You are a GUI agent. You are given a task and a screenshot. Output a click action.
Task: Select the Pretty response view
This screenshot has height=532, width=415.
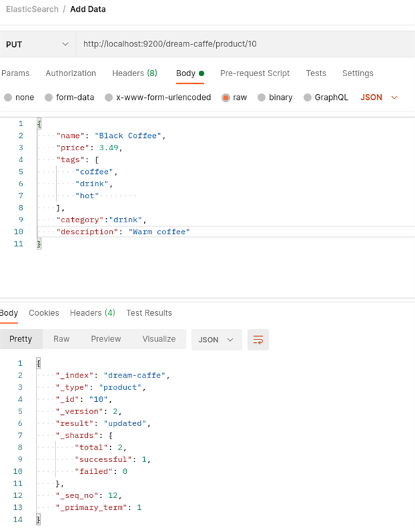pos(21,339)
